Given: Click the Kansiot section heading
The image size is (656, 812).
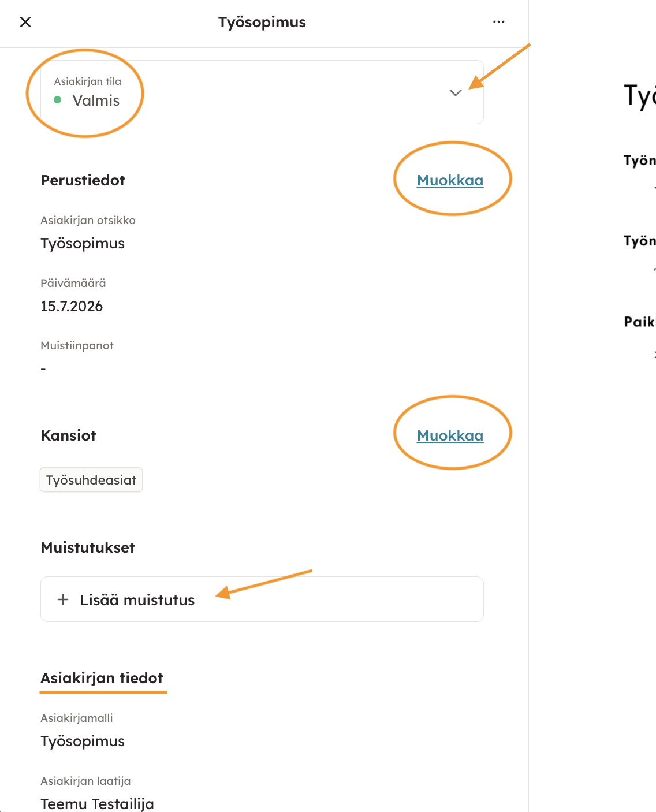Looking at the screenshot, I should (x=68, y=435).
